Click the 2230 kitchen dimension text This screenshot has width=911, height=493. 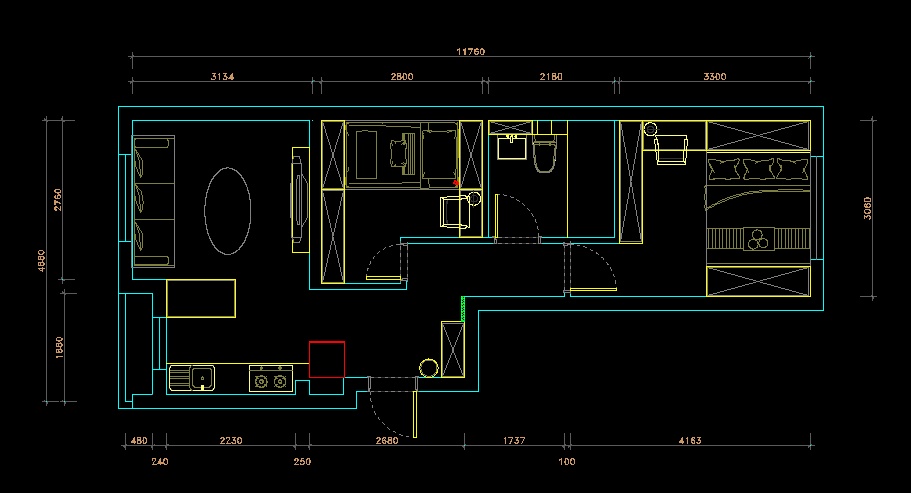pos(230,440)
